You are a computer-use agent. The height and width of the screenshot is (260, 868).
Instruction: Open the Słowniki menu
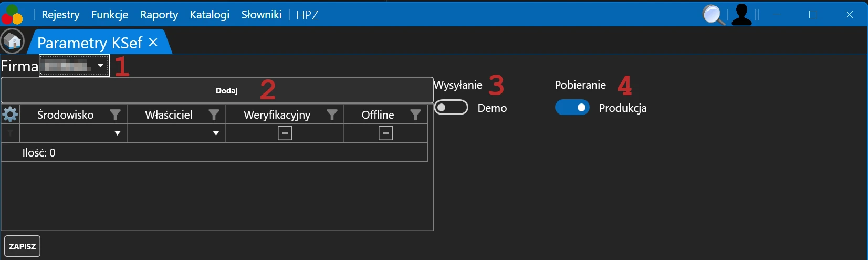(x=262, y=15)
